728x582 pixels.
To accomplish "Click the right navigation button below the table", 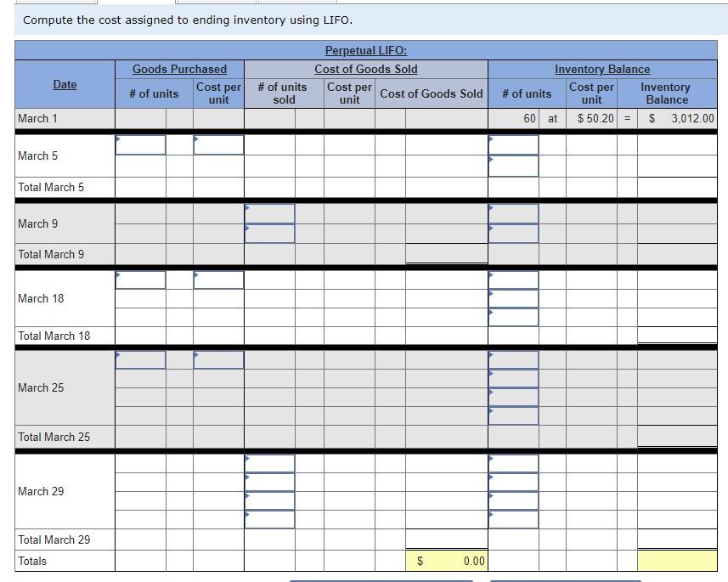I will 565,579.
